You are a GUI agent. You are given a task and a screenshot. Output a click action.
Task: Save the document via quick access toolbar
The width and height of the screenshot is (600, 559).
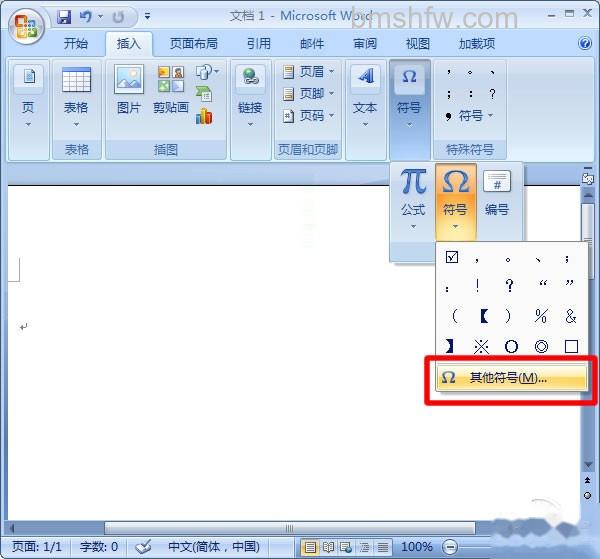pos(64,17)
